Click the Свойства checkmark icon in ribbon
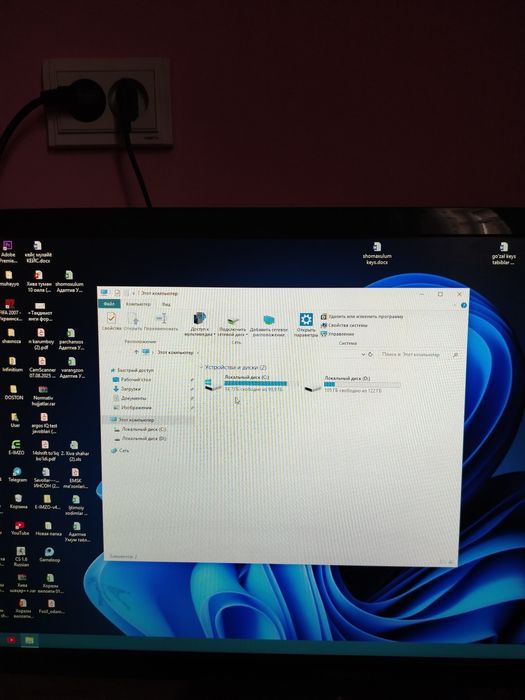The height and width of the screenshot is (700, 525). click(x=112, y=318)
